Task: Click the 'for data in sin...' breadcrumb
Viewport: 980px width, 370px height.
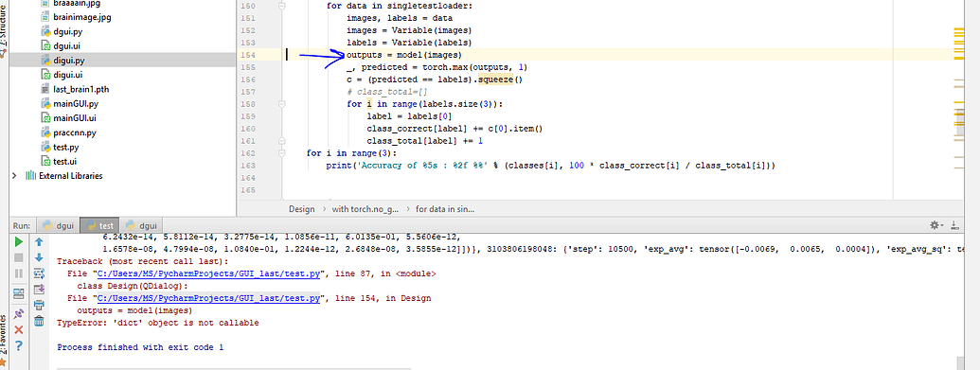Action: coord(445,209)
